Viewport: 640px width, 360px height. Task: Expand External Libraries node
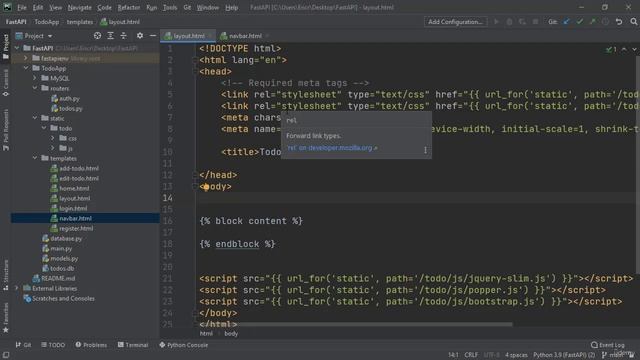(17, 288)
